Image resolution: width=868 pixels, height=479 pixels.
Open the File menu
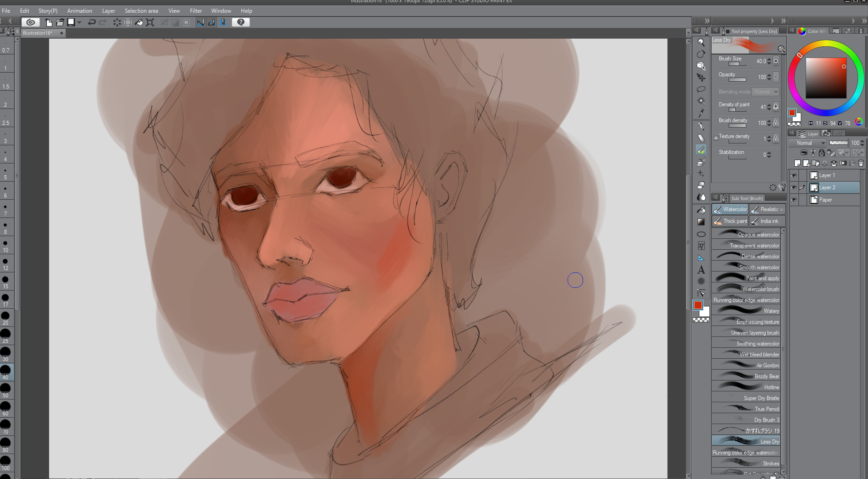[x=6, y=10]
